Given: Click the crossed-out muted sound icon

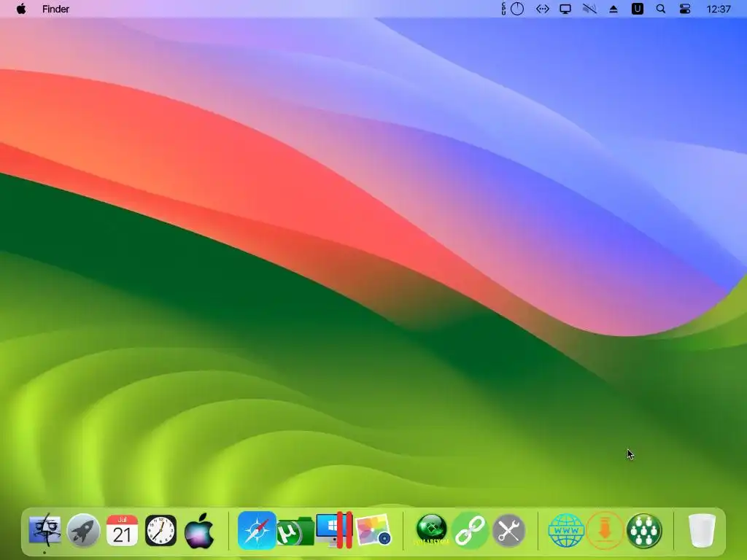Looking at the screenshot, I should tap(589, 9).
